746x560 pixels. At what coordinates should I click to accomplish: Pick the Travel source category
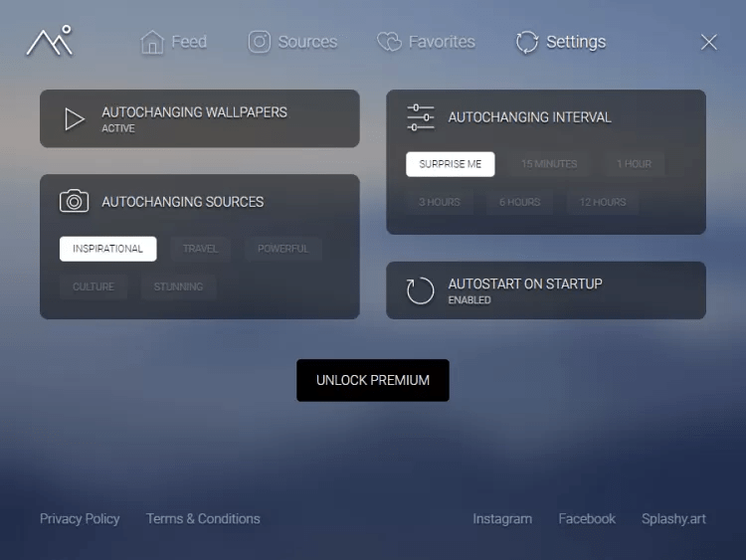(x=200, y=249)
